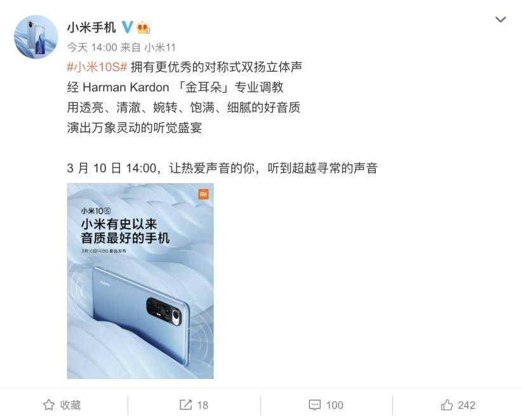This screenshot has width=522, height=420.
Task: Click the phone camera module in poster
Action: (x=164, y=312)
